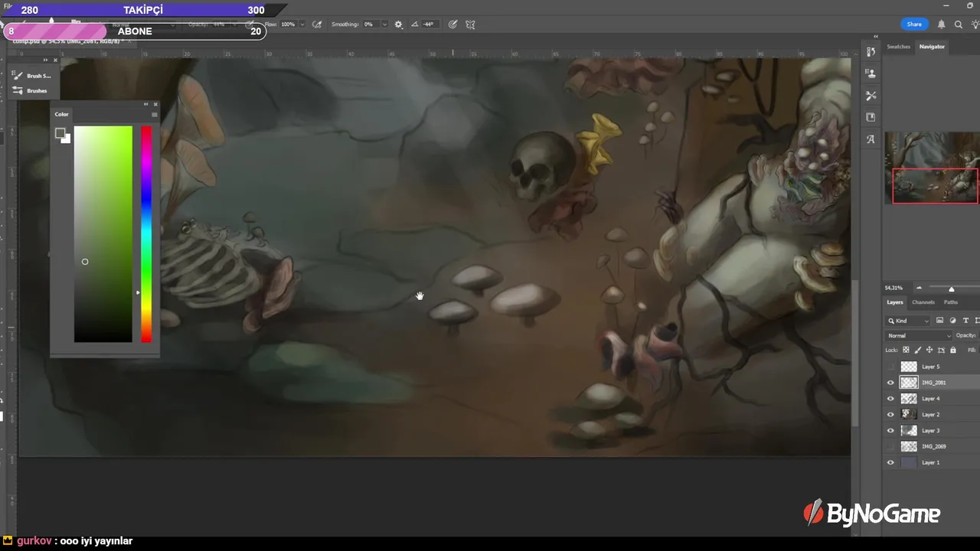Screen dimensions: 980x551
Task: Open Brush Settings panel icon
Action: 18,76
